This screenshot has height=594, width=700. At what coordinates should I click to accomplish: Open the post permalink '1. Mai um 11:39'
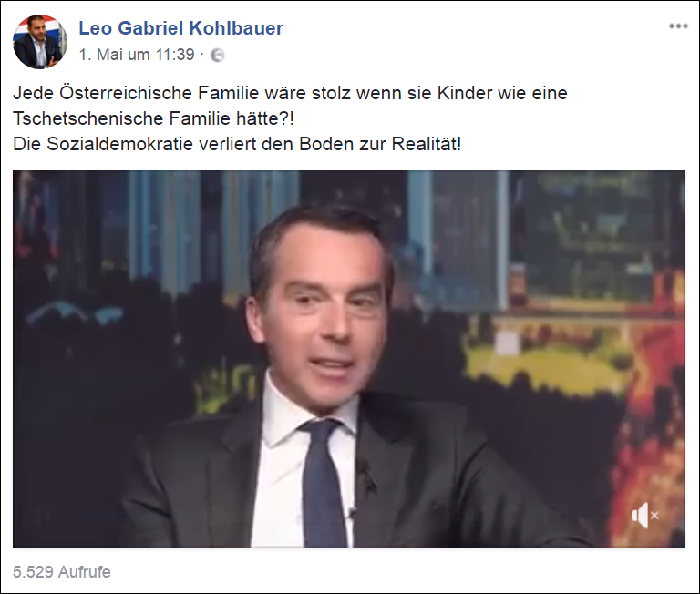pos(137,55)
